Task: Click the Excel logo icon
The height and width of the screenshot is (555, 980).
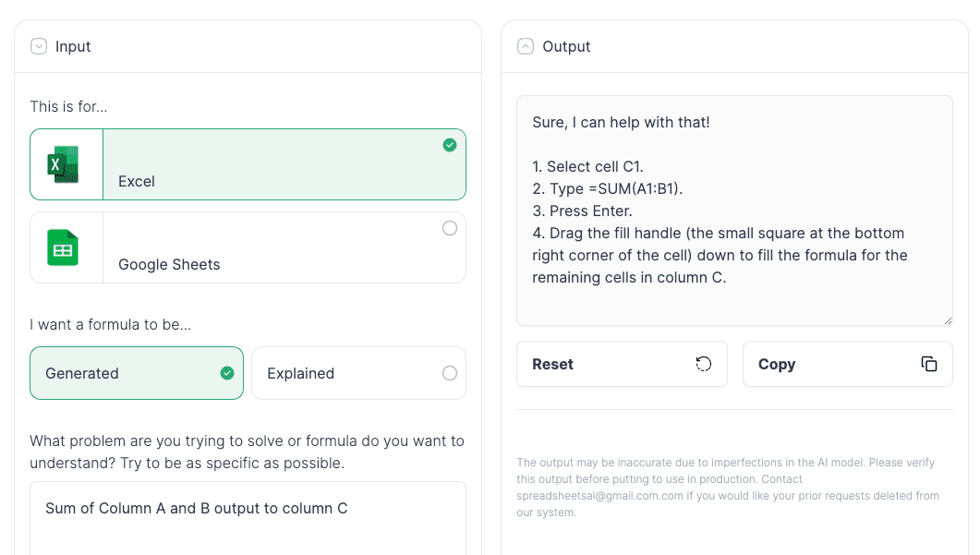Action: (x=64, y=164)
